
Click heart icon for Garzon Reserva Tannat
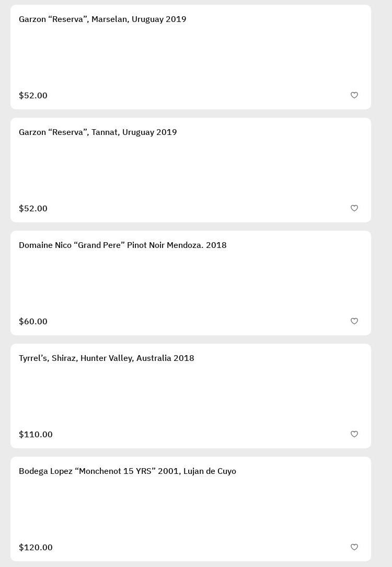(x=354, y=208)
